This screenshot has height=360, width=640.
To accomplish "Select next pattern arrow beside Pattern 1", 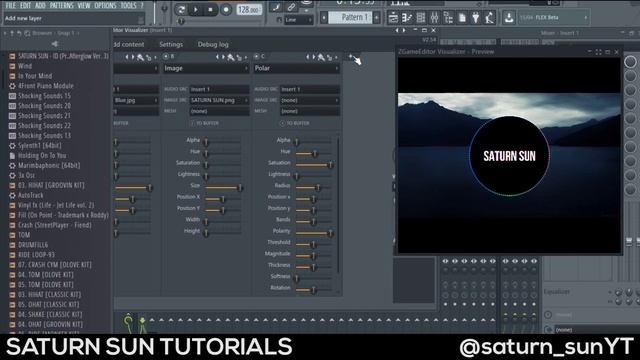I will pos(376,18).
